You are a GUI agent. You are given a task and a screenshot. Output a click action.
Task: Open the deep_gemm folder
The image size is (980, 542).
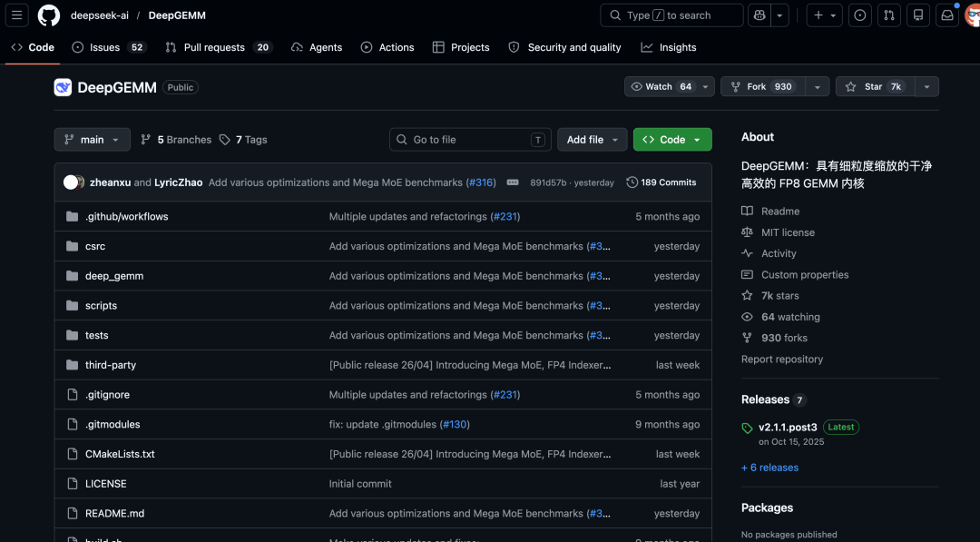(x=114, y=276)
